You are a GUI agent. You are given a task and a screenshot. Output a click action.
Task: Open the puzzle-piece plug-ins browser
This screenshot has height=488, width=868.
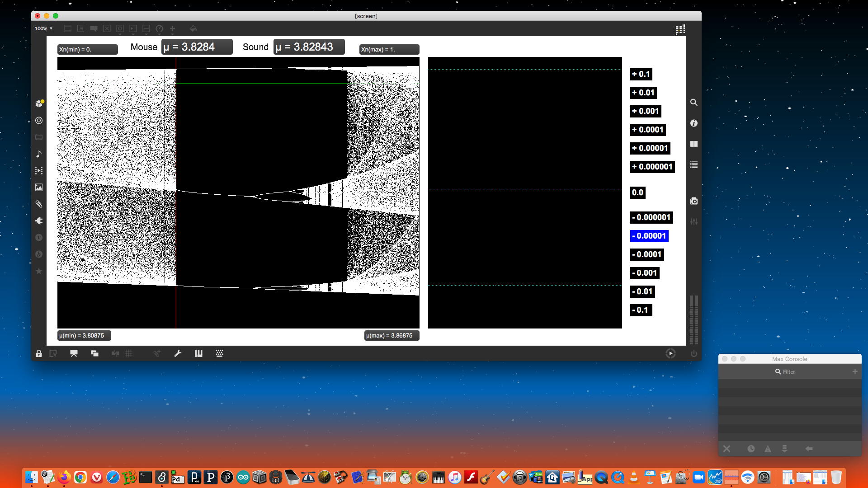tap(39, 221)
